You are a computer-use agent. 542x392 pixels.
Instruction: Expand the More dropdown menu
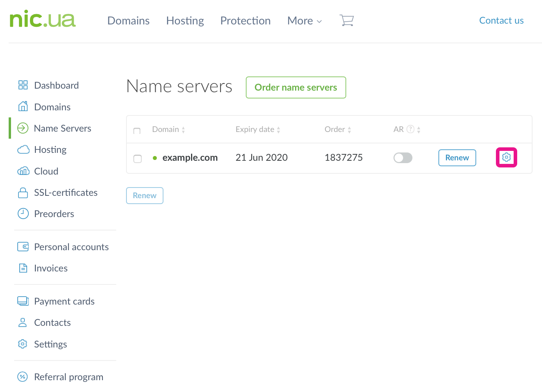point(304,21)
